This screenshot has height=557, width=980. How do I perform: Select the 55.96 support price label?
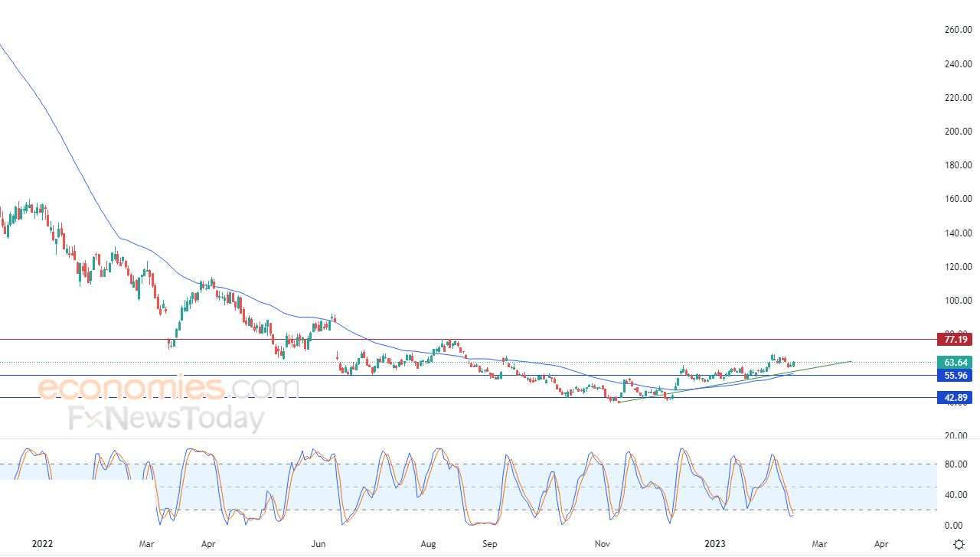(x=955, y=376)
